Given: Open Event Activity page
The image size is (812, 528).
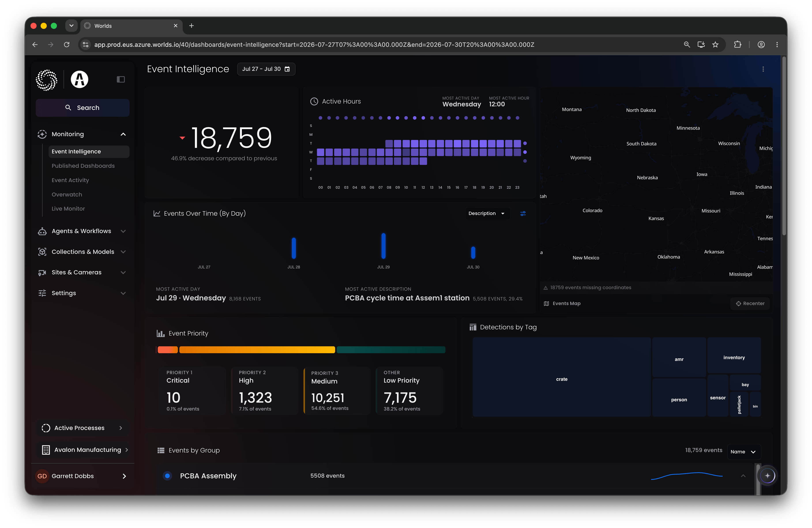Looking at the screenshot, I should (x=70, y=180).
